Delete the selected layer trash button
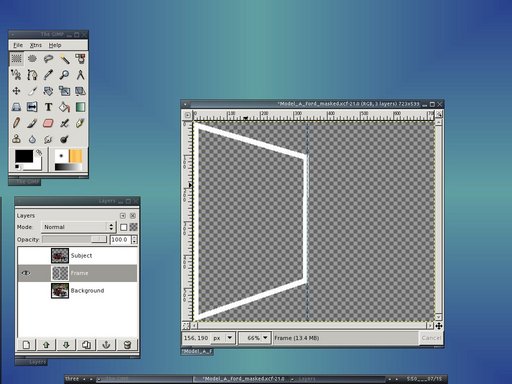The width and height of the screenshot is (512, 384). point(127,345)
